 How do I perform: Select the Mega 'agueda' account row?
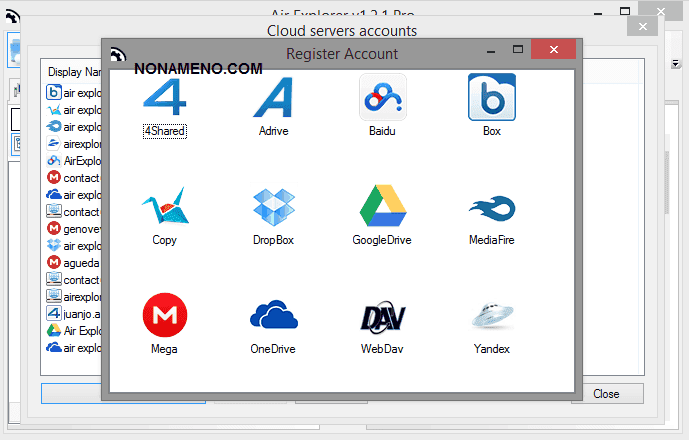73,263
